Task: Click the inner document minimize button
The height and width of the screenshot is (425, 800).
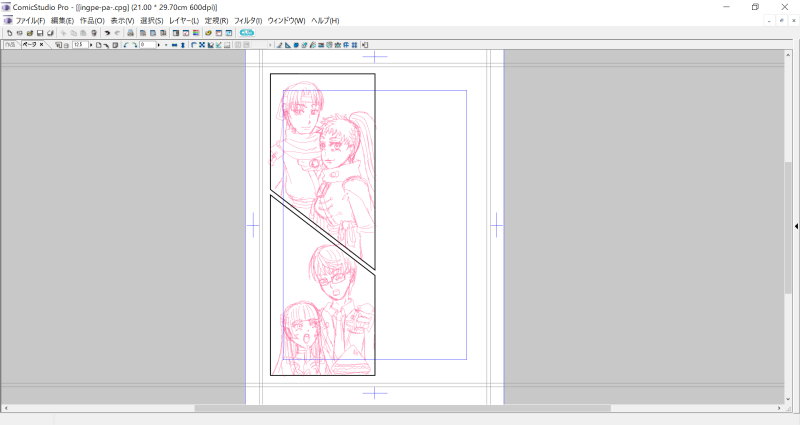Action: coord(769,21)
